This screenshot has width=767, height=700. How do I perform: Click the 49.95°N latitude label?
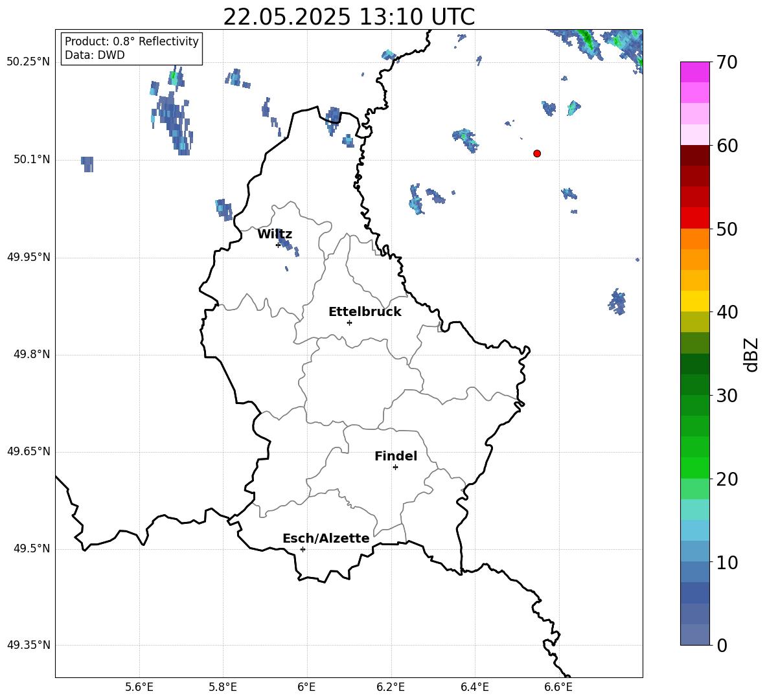[x=29, y=257]
